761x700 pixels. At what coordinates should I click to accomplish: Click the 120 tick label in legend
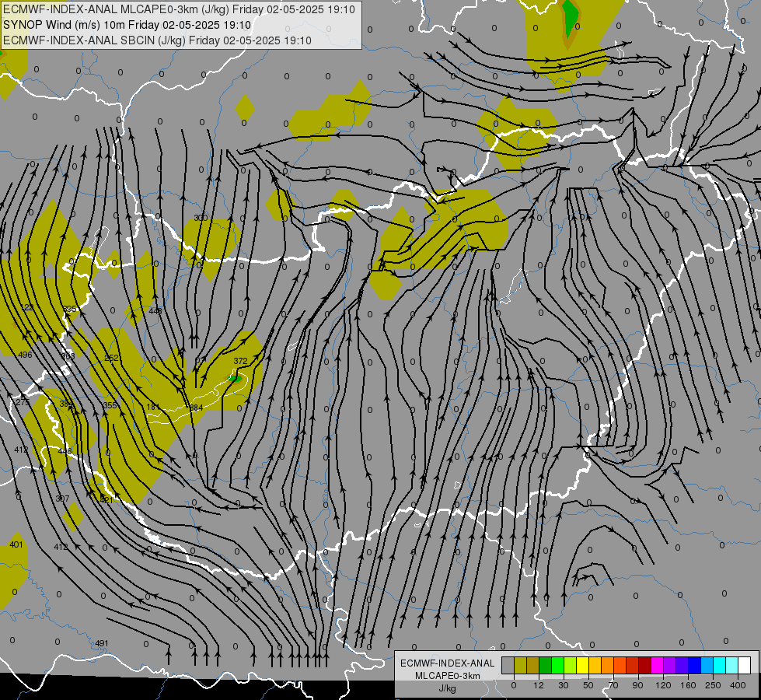663,685
